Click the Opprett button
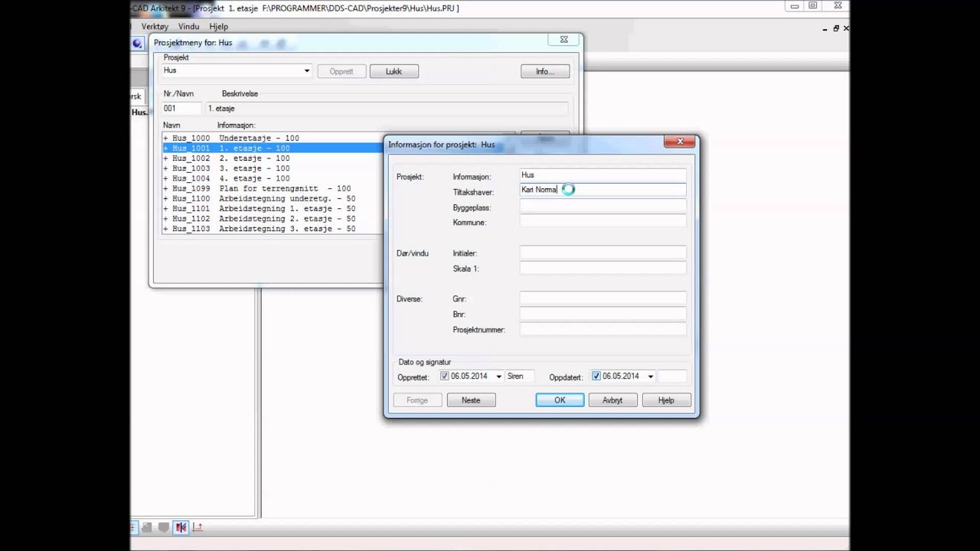 [x=341, y=71]
